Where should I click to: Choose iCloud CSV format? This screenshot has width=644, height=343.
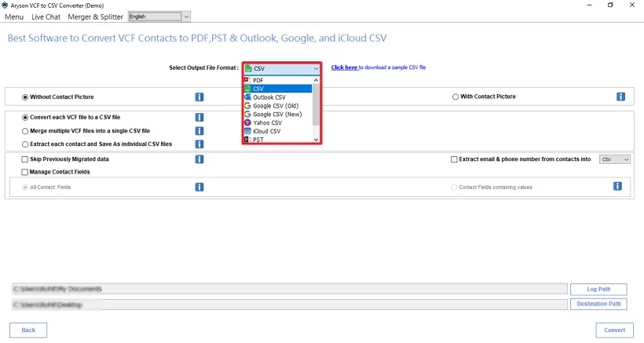click(278, 131)
